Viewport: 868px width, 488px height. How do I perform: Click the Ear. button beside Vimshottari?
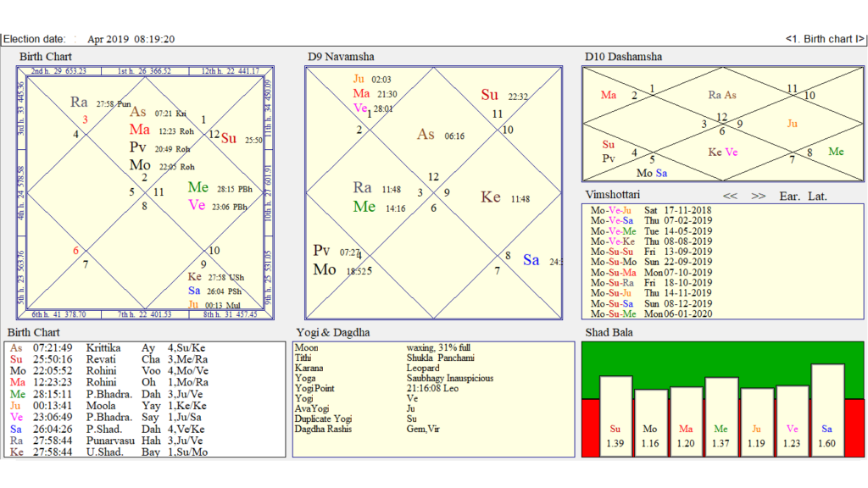(x=789, y=197)
